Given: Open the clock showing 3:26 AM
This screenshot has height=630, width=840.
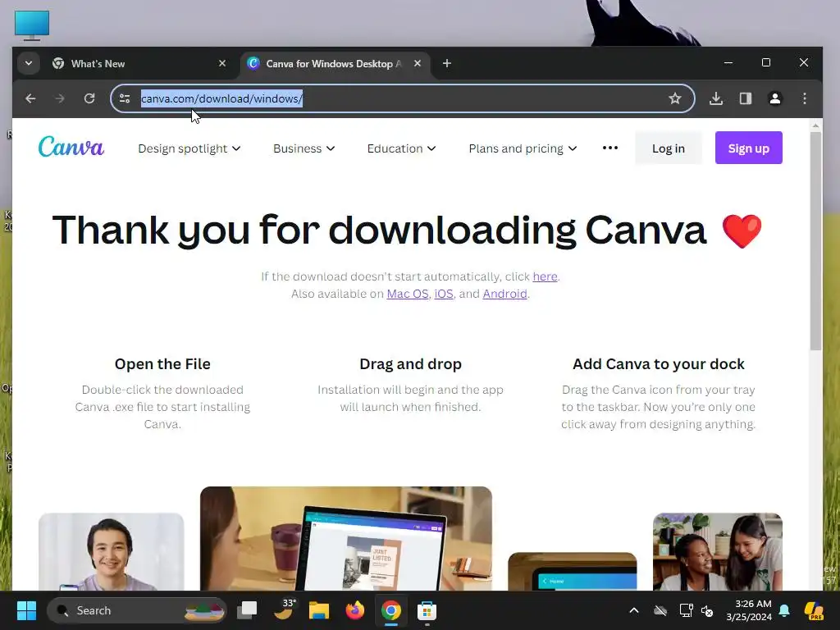Looking at the screenshot, I should point(749,610).
